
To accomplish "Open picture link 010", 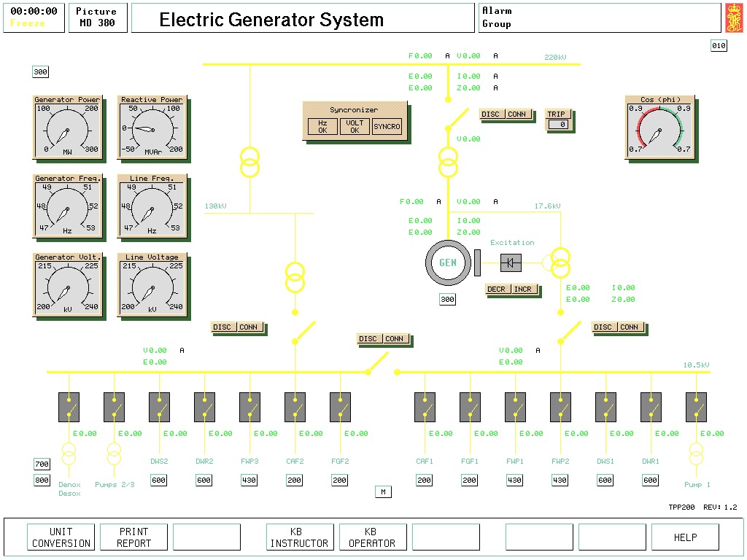I will 719,46.
